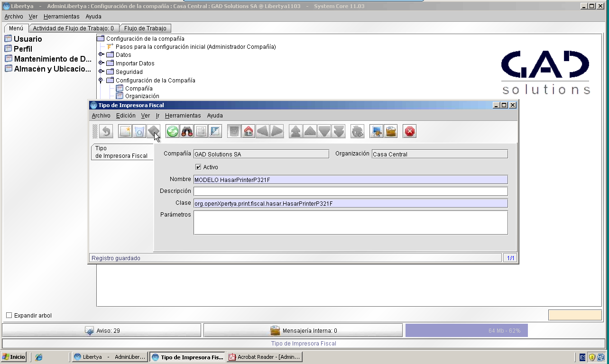609x364 pixels.
Task: Click the Delete Record trash icon
Action: coord(139,131)
